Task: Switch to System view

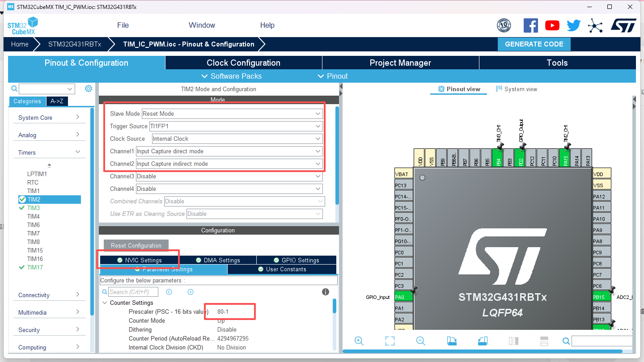Action: (x=517, y=89)
